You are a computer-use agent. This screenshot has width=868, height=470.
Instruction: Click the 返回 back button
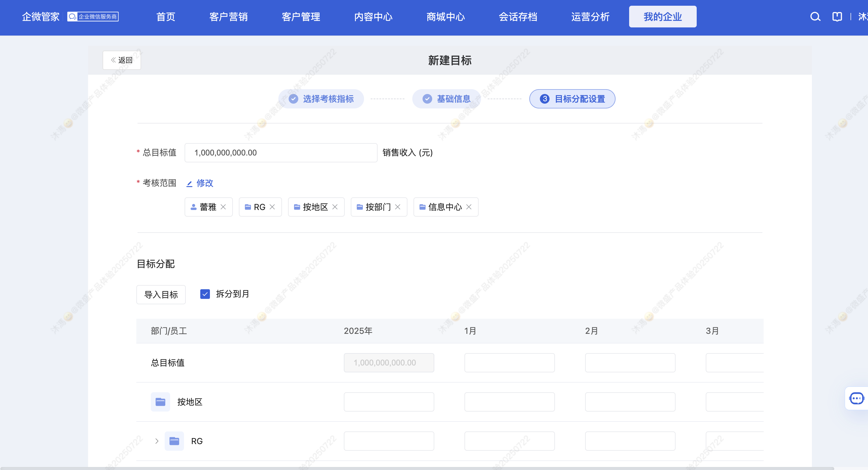tap(122, 60)
